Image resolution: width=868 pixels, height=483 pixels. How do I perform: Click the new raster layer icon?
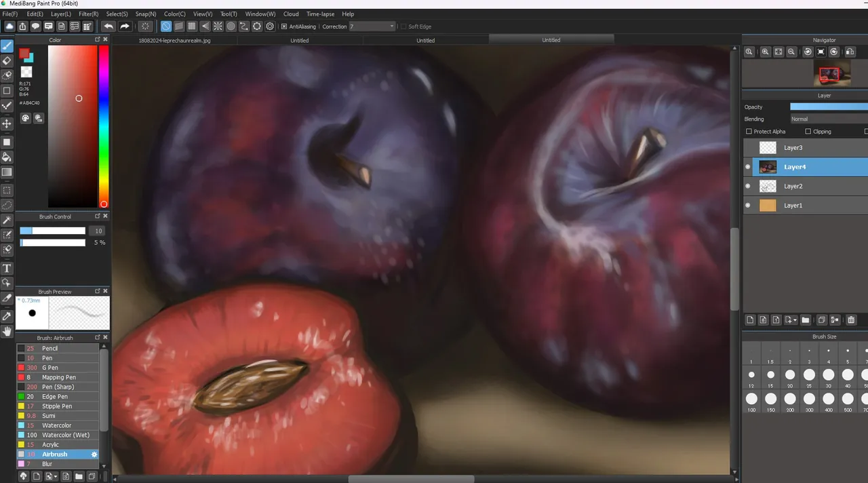[750, 320]
